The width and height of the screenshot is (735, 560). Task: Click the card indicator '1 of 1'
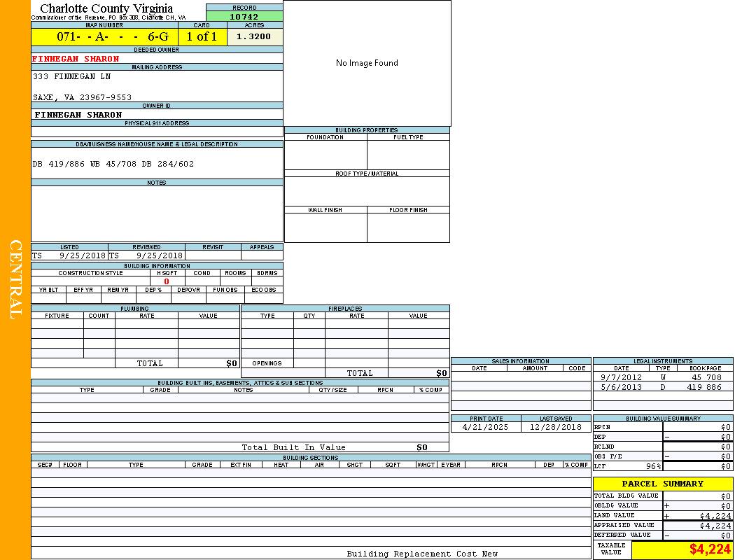coord(202,37)
